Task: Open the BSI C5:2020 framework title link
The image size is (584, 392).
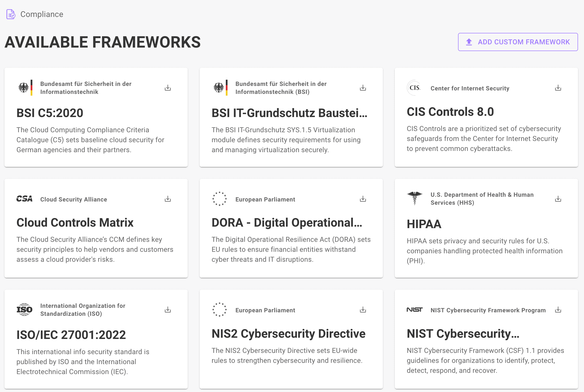Action: pos(50,113)
